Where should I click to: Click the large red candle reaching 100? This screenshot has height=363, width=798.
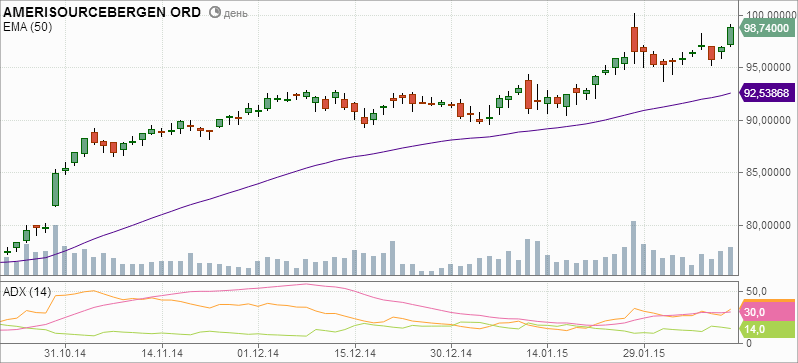click(634, 39)
